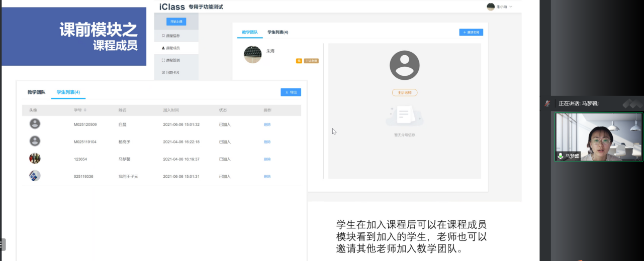Open 课程信息 in the sidebar

(x=171, y=36)
